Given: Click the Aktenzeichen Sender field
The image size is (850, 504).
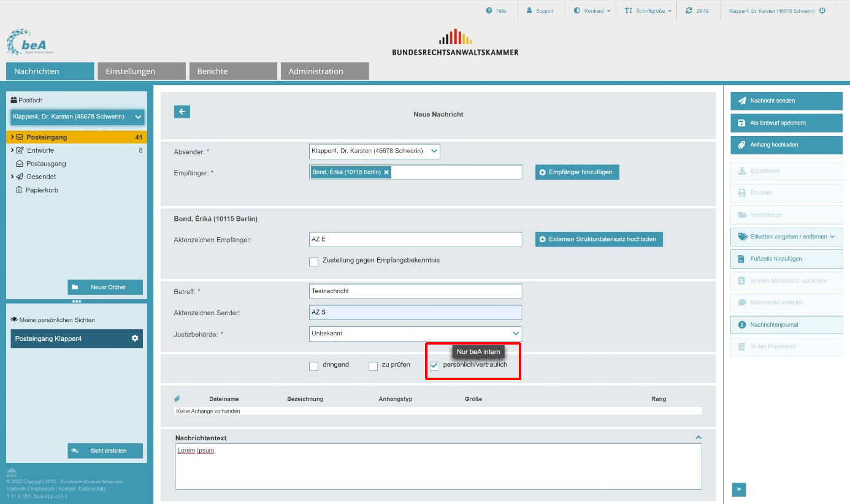Looking at the screenshot, I should point(415,313).
